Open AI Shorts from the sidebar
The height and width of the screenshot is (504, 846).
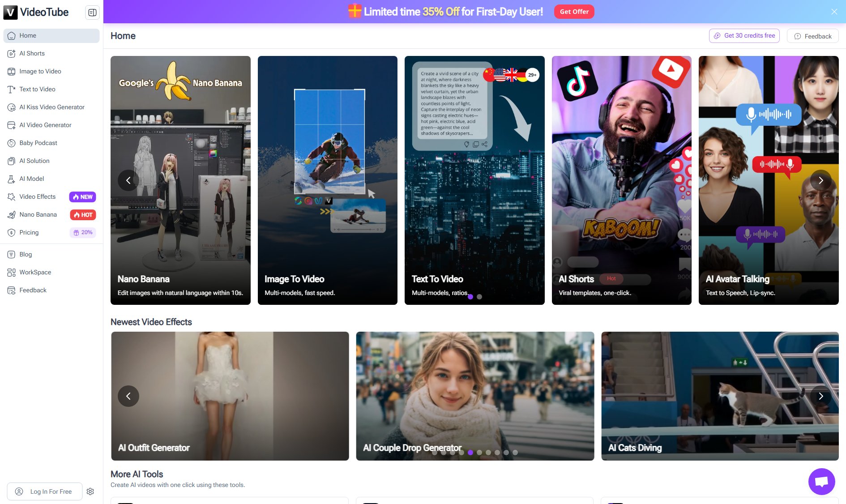tap(32, 53)
